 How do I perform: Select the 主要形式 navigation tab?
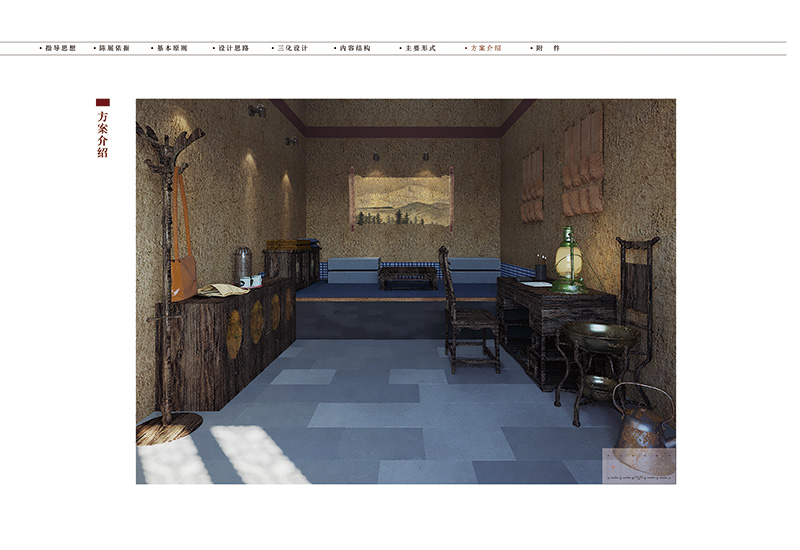pos(416,48)
